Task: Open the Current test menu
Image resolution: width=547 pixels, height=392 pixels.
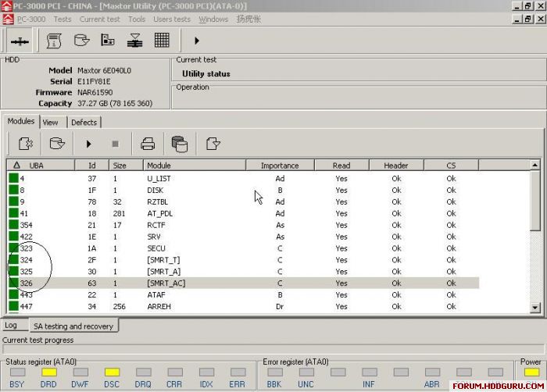Action: point(99,20)
